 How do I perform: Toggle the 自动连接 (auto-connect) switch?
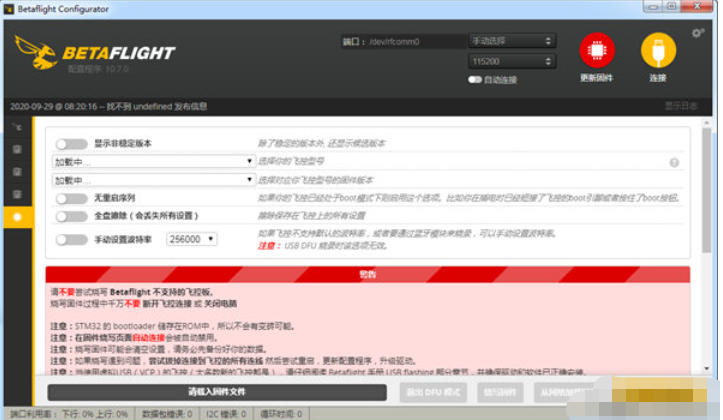click(x=474, y=80)
